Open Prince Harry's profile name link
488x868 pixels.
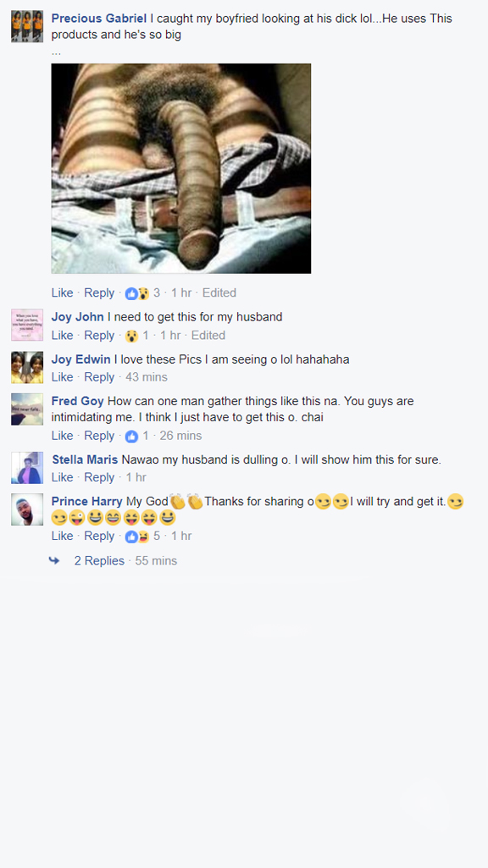click(x=87, y=502)
